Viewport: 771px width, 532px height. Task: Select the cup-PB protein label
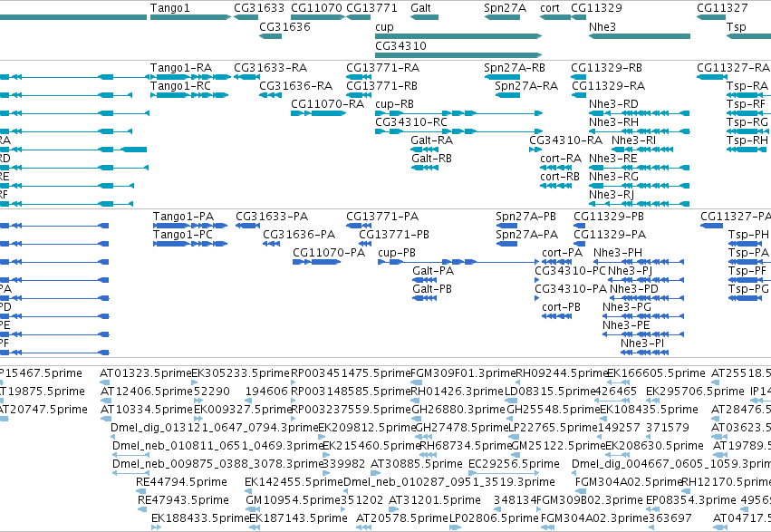397,253
